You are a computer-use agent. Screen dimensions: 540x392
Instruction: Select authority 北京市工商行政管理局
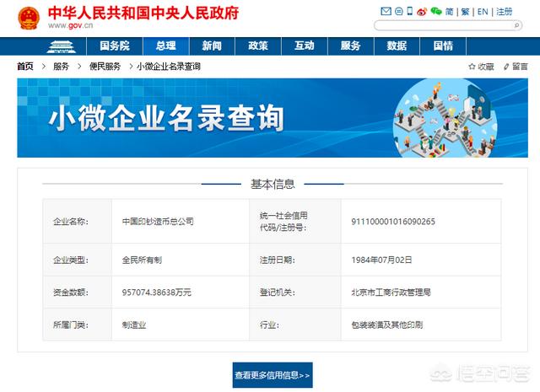coord(391,293)
